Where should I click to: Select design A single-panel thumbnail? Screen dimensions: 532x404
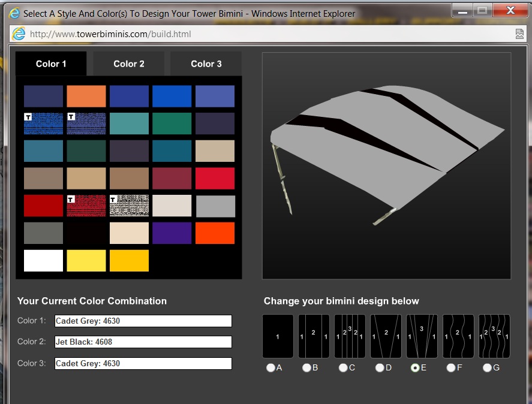point(278,336)
